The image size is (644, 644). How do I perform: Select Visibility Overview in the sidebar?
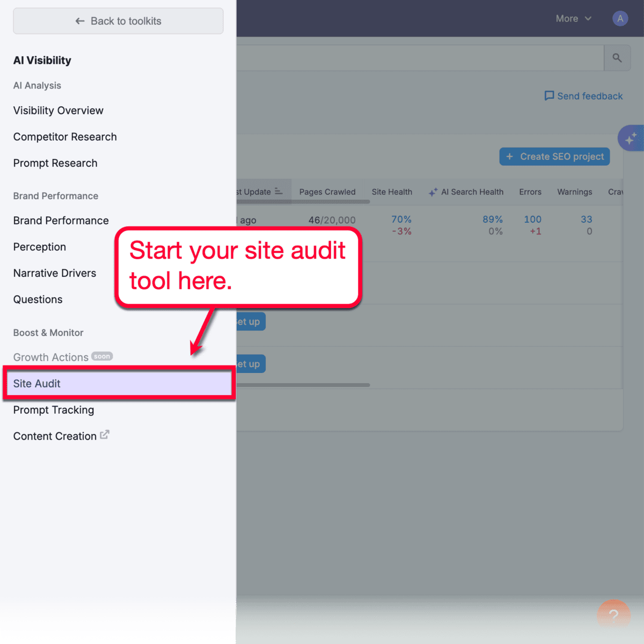tap(58, 111)
